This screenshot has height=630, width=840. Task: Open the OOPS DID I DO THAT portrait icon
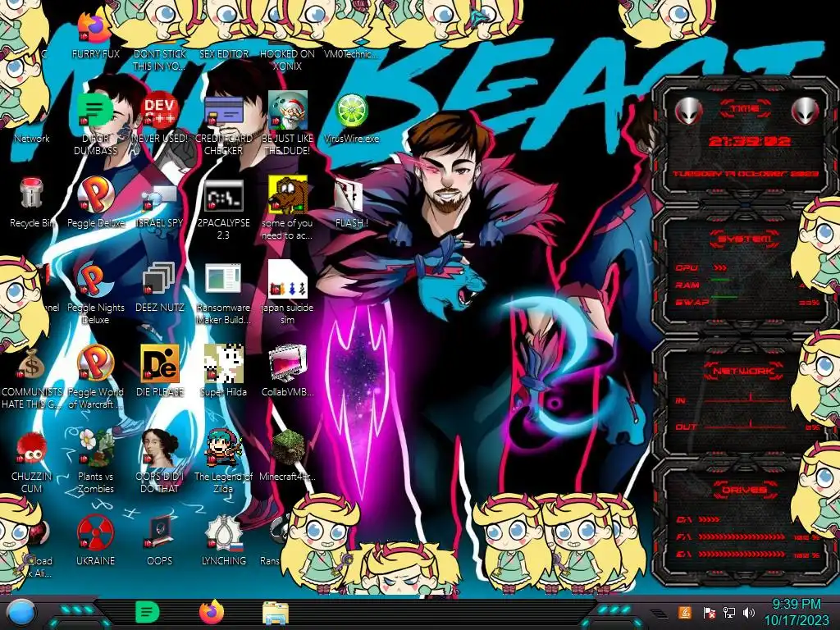pyautogui.click(x=159, y=448)
